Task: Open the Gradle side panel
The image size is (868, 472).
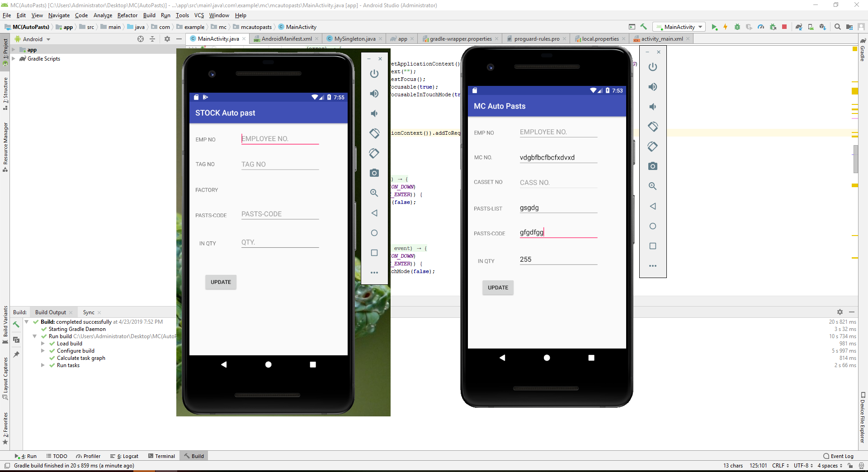Action: point(863,50)
